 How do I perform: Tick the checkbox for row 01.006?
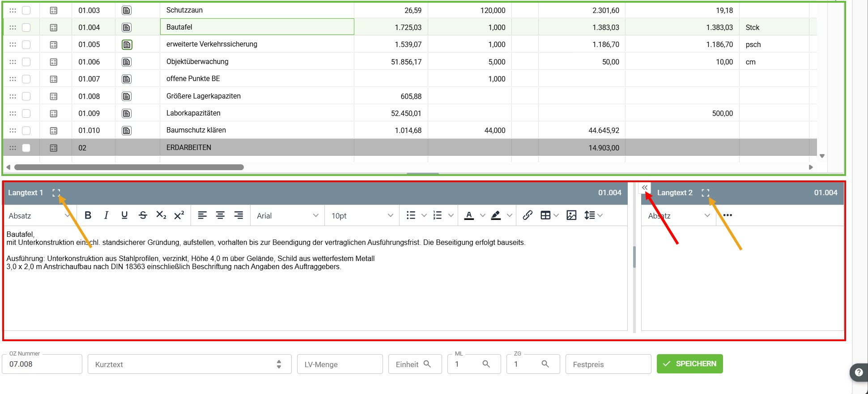26,62
